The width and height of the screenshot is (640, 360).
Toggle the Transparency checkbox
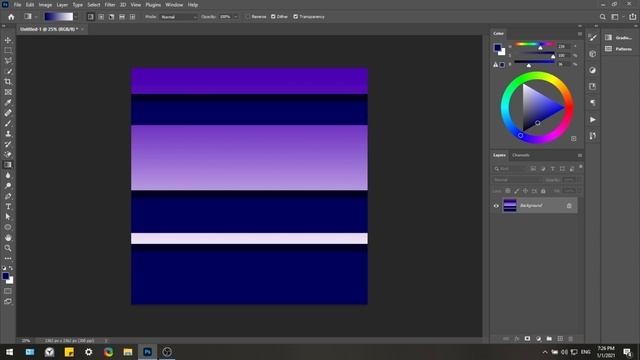pos(296,17)
